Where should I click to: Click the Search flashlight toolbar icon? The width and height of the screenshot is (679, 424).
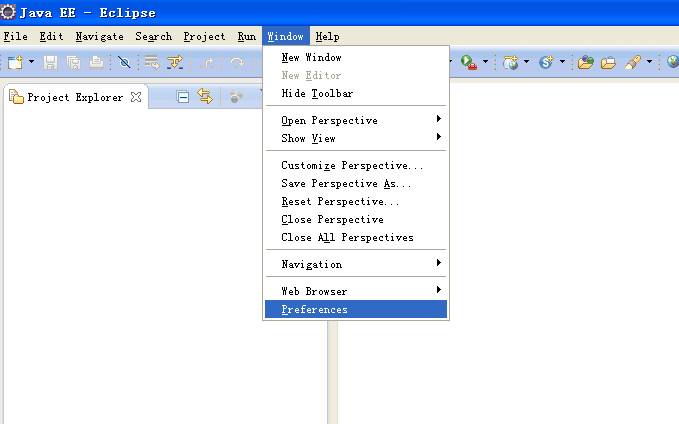pyautogui.click(x=632, y=62)
